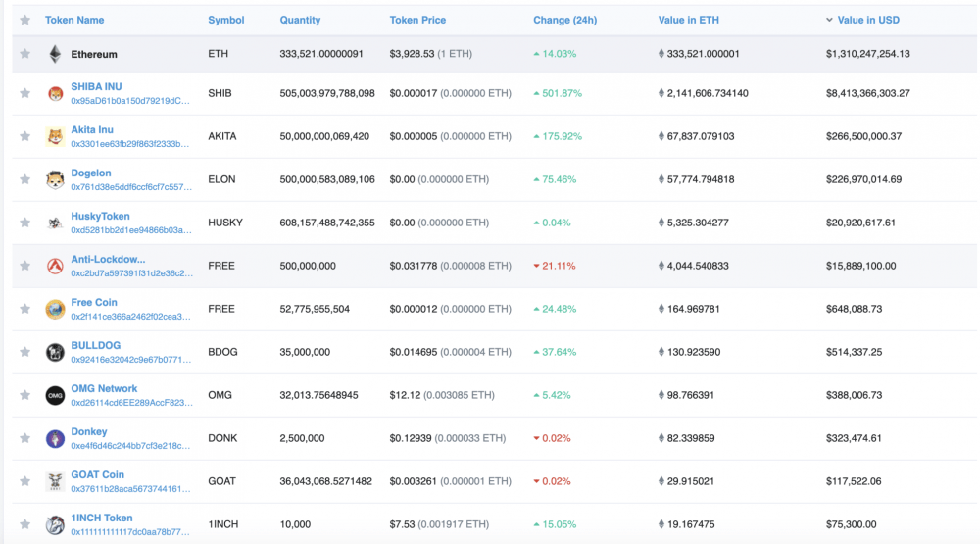980x544 pixels.
Task: Select Ethereum quantity 333,521.00000091
Action: pyautogui.click(x=321, y=54)
